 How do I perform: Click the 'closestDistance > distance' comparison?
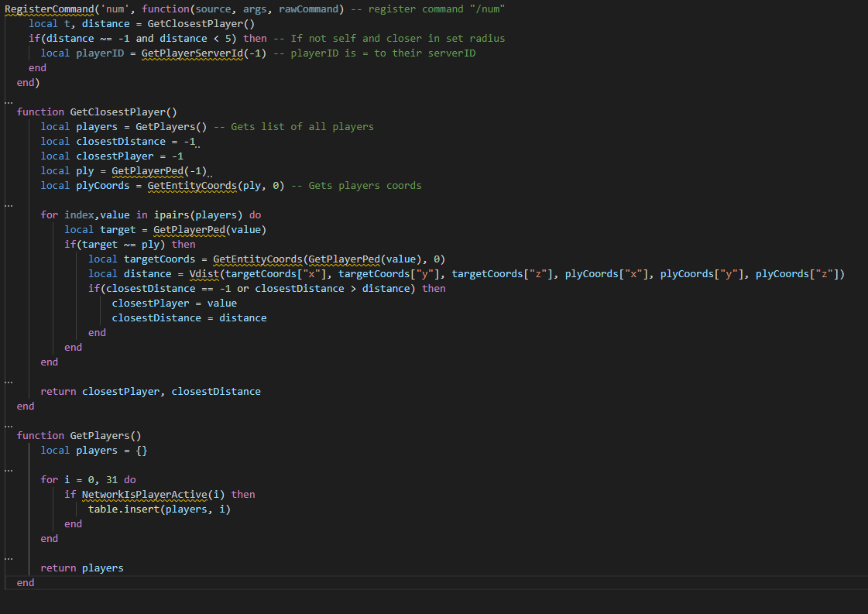coord(332,289)
